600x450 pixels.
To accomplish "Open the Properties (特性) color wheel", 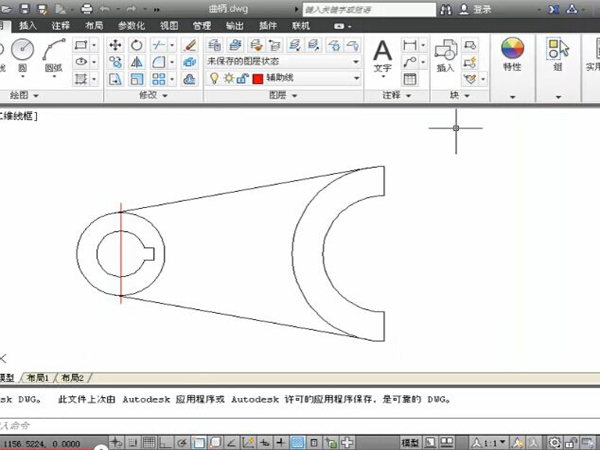I will point(512,53).
